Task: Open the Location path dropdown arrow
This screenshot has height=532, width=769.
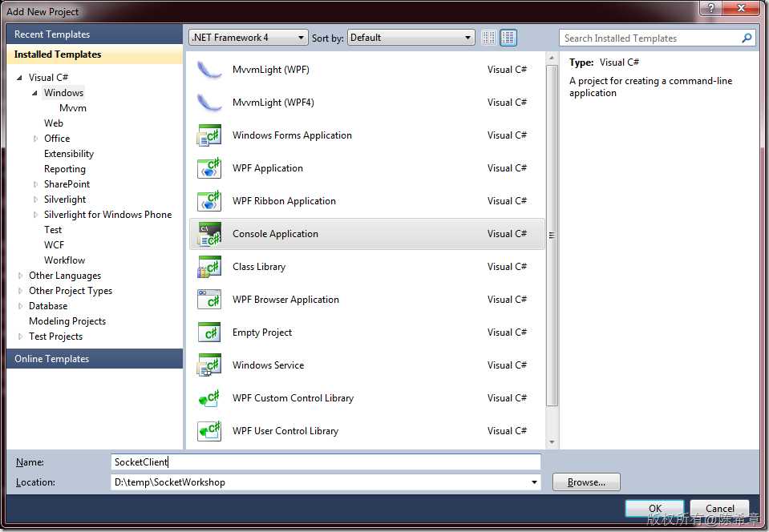Action: point(533,482)
